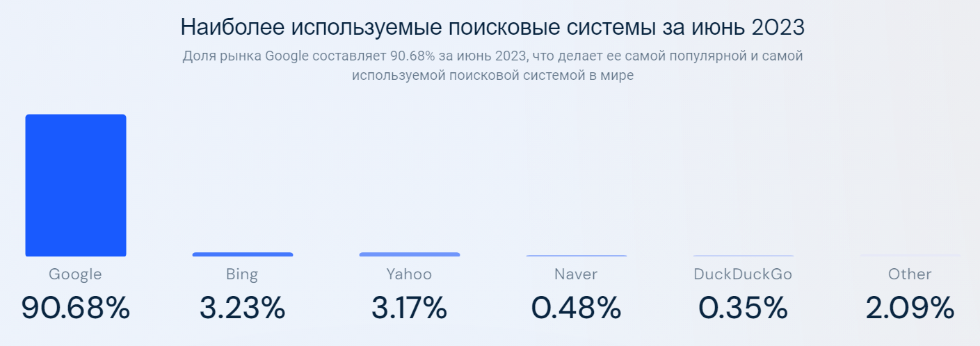Screen dimensions: 980x346
Task: Click the Bing label text
Action: coord(242,274)
